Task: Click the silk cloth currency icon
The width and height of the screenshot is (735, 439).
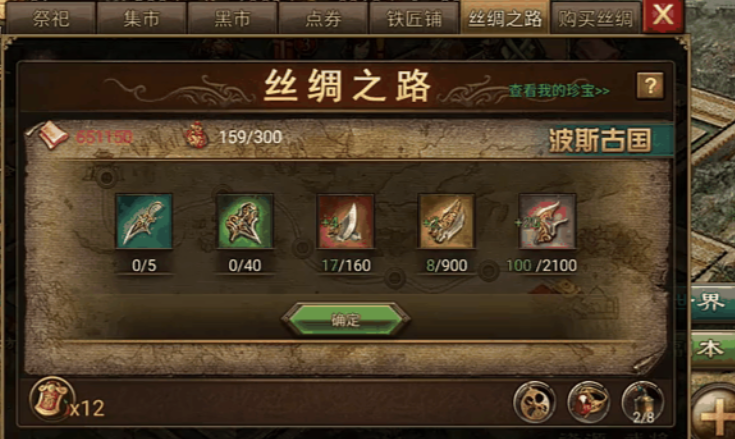Action: (52, 135)
